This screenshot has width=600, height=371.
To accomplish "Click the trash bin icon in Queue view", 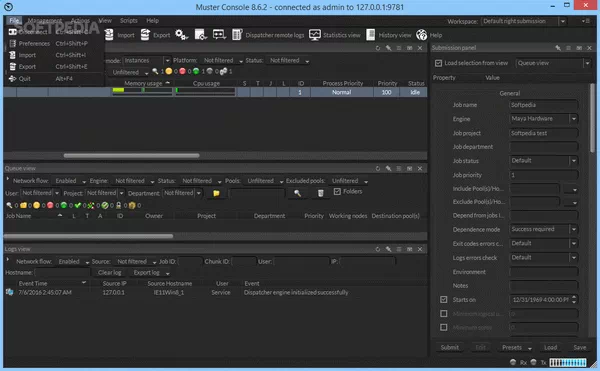I will [x=321, y=193].
